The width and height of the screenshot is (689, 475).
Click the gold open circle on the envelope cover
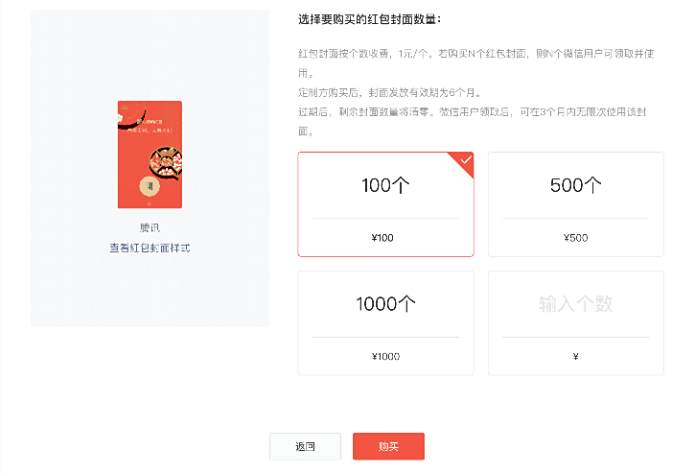click(149, 186)
